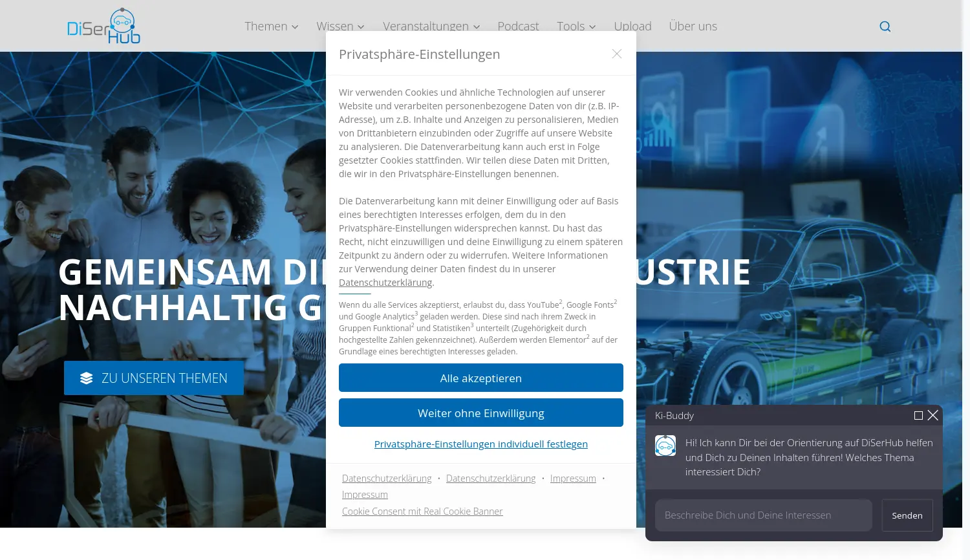Focus the Ki-Buddy message input field
Screen dimensions: 970x560
(x=764, y=515)
